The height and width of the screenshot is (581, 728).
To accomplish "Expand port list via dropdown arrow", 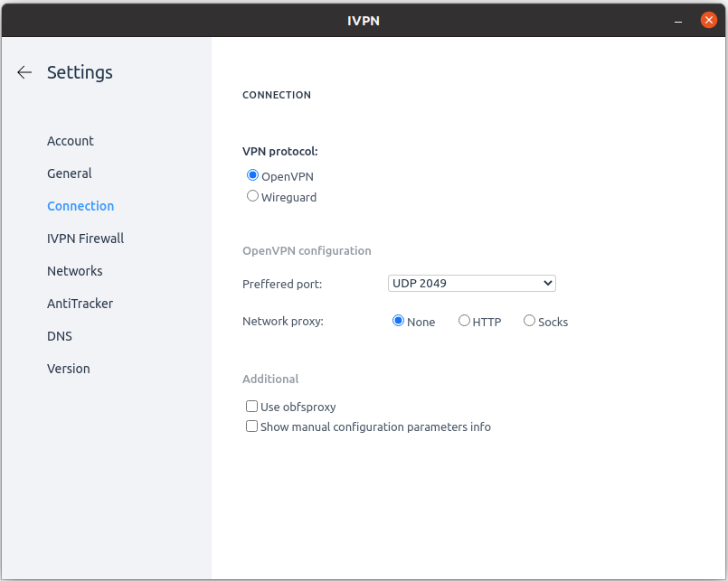I will [548, 283].
